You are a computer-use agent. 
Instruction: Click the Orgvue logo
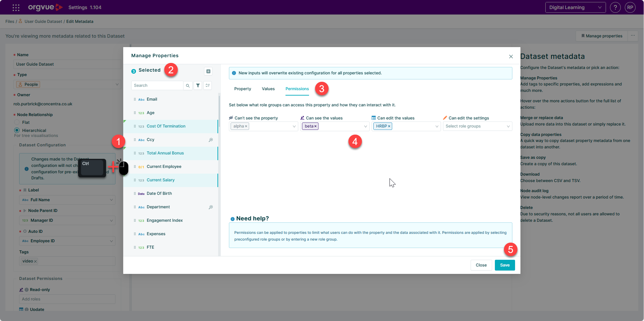tap(45, 7)
